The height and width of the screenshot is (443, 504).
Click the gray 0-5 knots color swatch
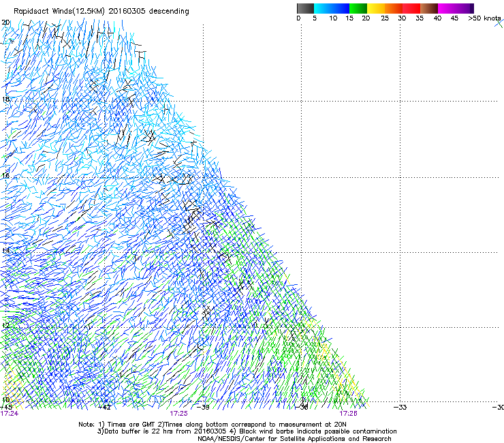coord(305,8)
